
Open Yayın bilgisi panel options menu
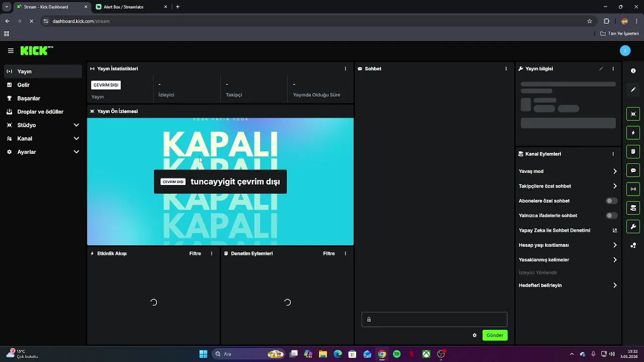[613, 69]
